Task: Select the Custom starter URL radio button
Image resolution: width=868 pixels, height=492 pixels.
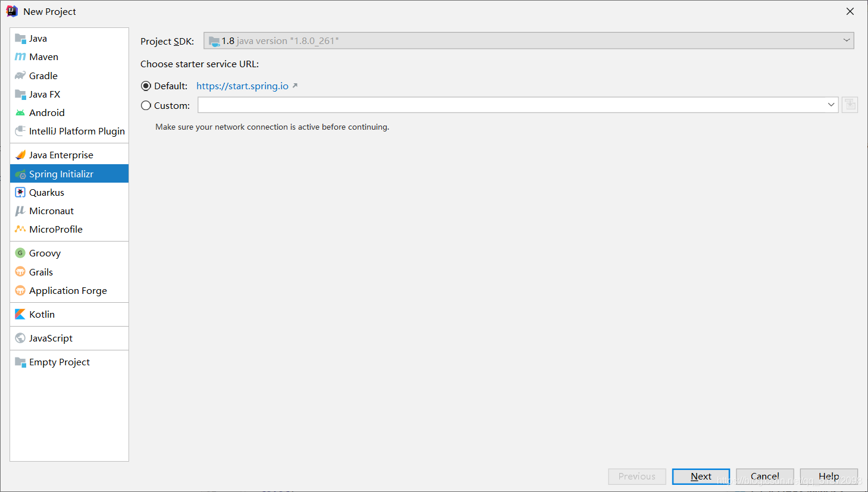Action: [x=146, y=106]
